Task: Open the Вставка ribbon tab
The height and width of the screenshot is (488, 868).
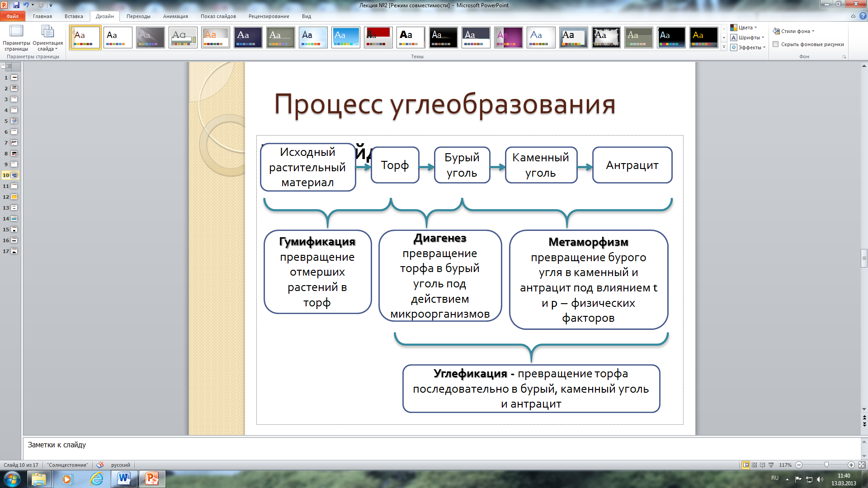Action: point(74,16)
